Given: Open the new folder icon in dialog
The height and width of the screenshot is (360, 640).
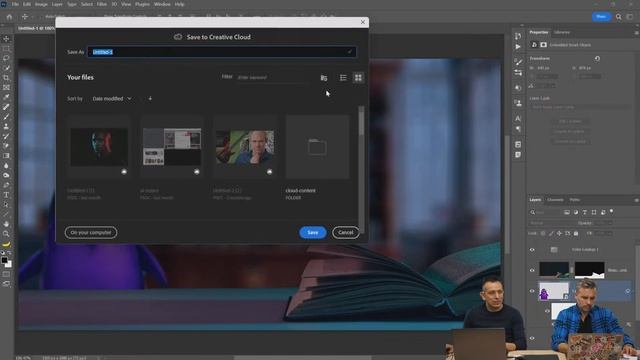Looking at the screenshot, I should [324, 78].
